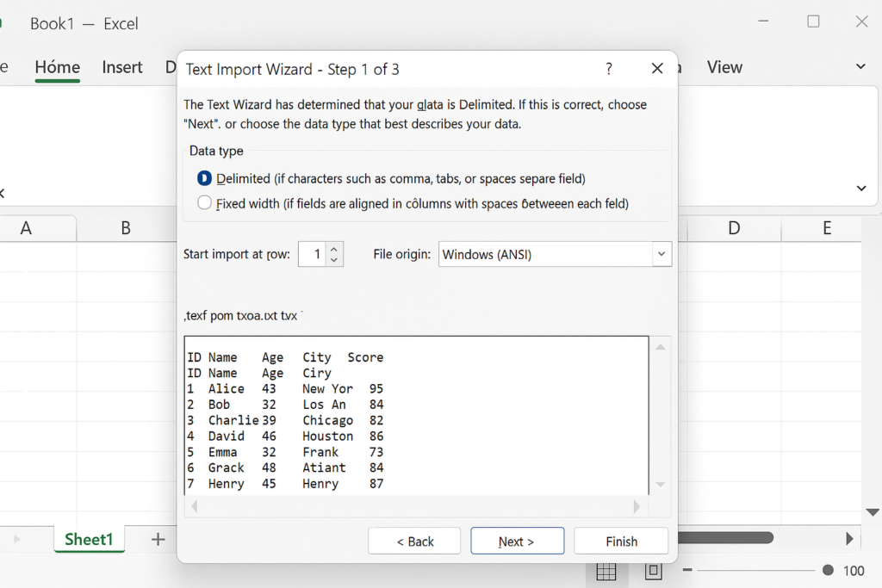This screenshot has width=882, height=588.
Task: Click the Finish button
Action: 621,542
